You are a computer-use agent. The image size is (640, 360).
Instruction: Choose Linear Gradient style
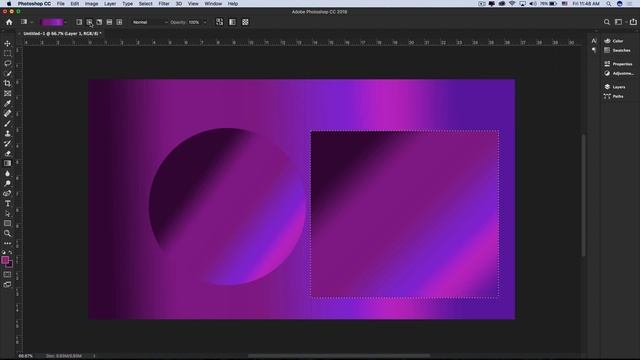pyautogui.click(x=79, y=22)
